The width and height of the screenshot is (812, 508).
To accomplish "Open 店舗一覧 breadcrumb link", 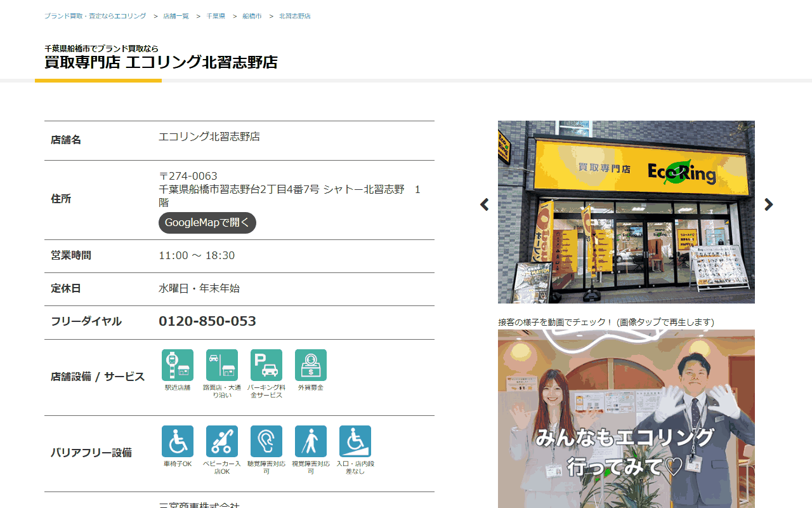I will (176, 16).
